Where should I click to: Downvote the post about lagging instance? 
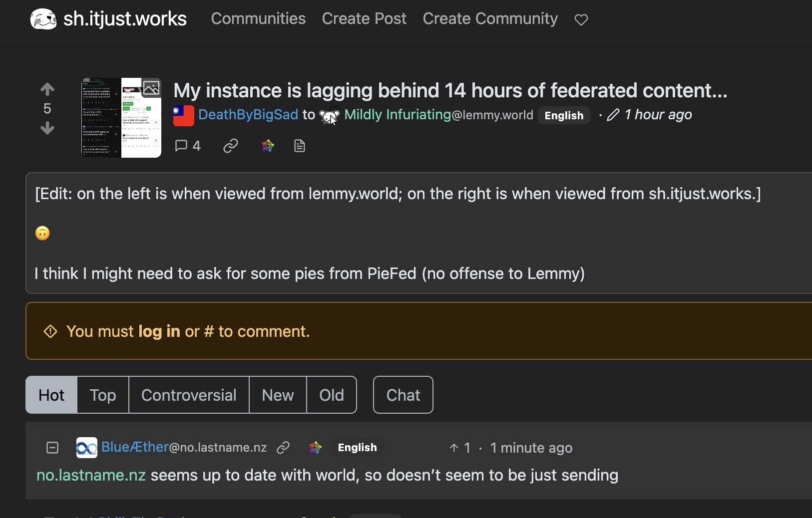(47, 128)
